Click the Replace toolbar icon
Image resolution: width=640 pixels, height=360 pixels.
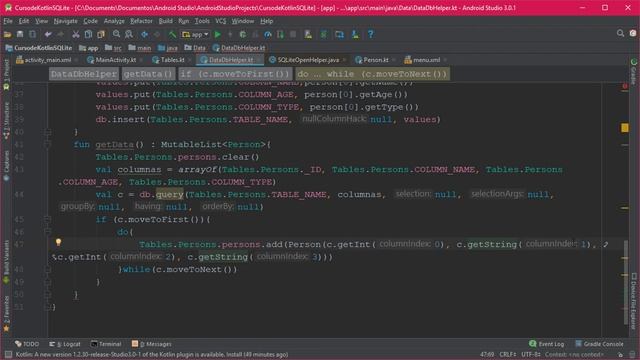129,35
